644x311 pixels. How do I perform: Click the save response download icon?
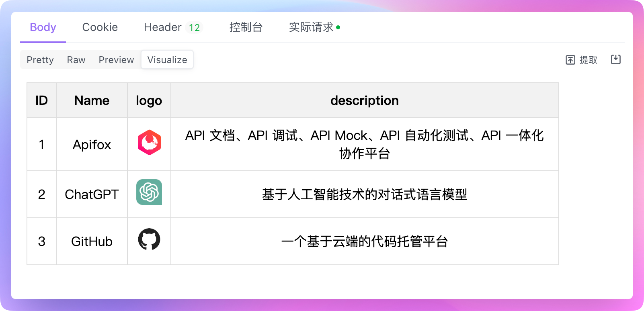point(616,59)
